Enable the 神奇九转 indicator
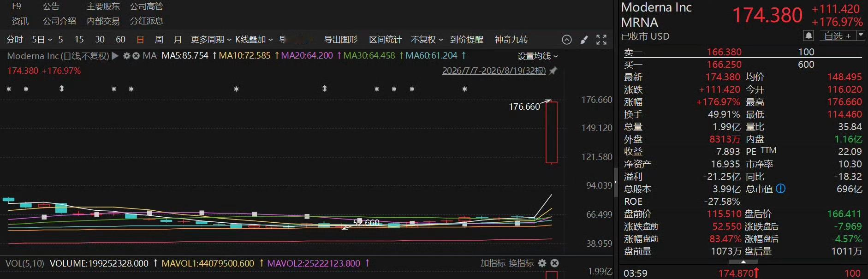868x279 pixels. pos(511,40)
